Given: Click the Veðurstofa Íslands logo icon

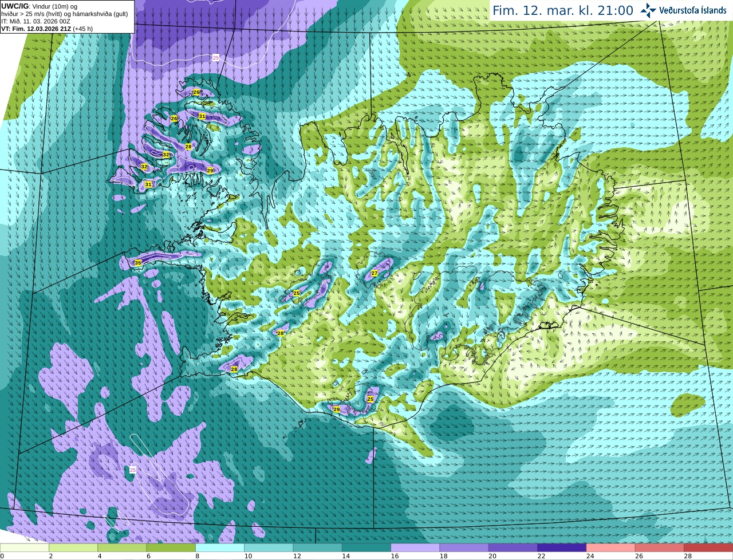Looking at the screenshot, I should (648, 10).
